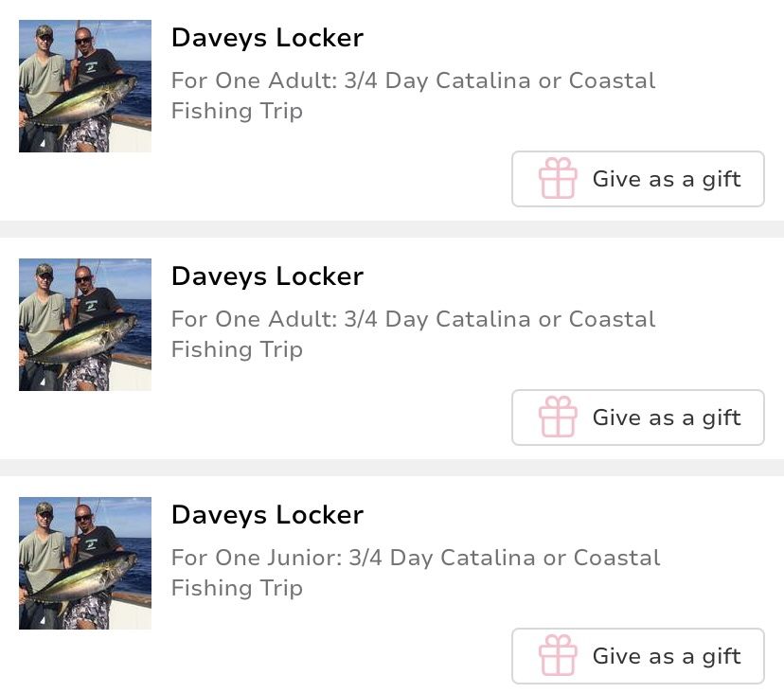
Task: Open the 'For One Junior' trip description
Action: (x=416, y=559)
